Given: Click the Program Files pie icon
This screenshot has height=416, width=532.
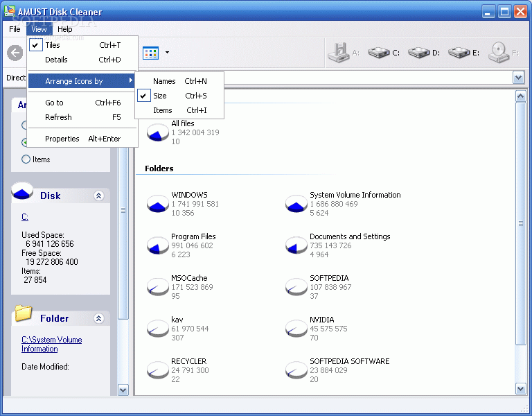Looking at the screenshot, I should point(158,245).
